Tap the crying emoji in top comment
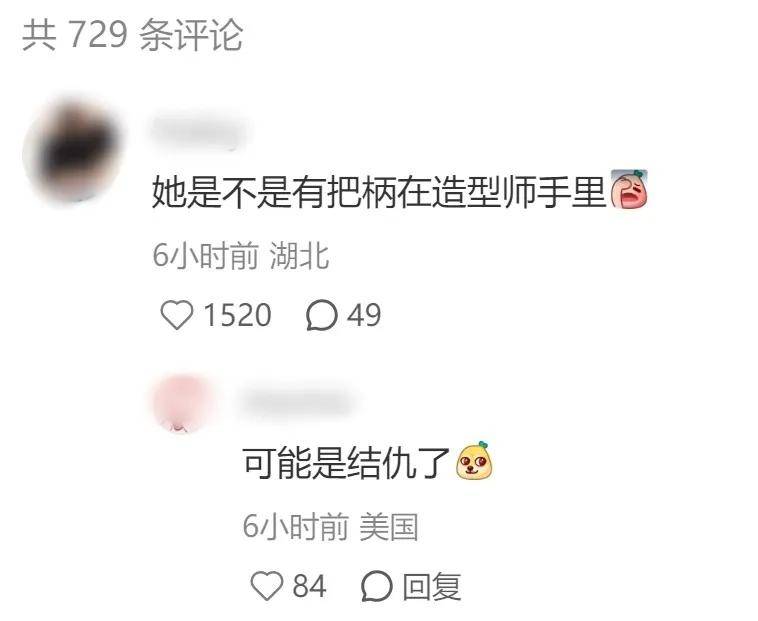The image size is (758, 621). [629, 189]
